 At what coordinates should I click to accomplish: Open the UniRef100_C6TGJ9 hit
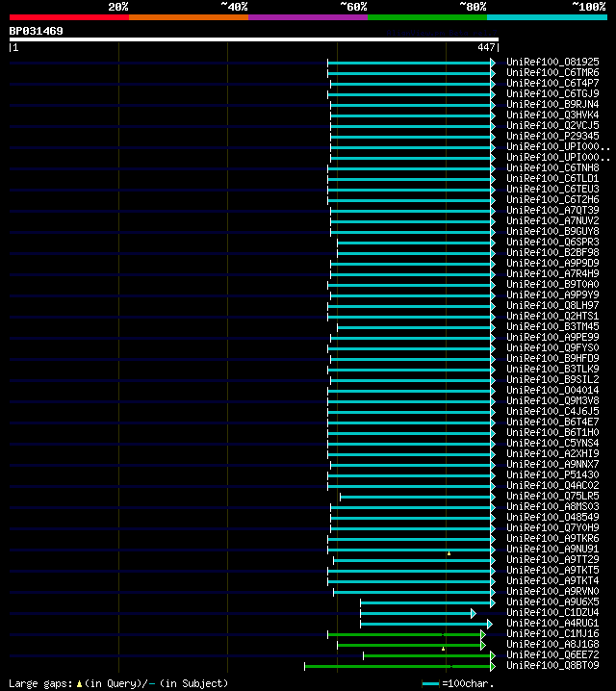pos(552,94)
